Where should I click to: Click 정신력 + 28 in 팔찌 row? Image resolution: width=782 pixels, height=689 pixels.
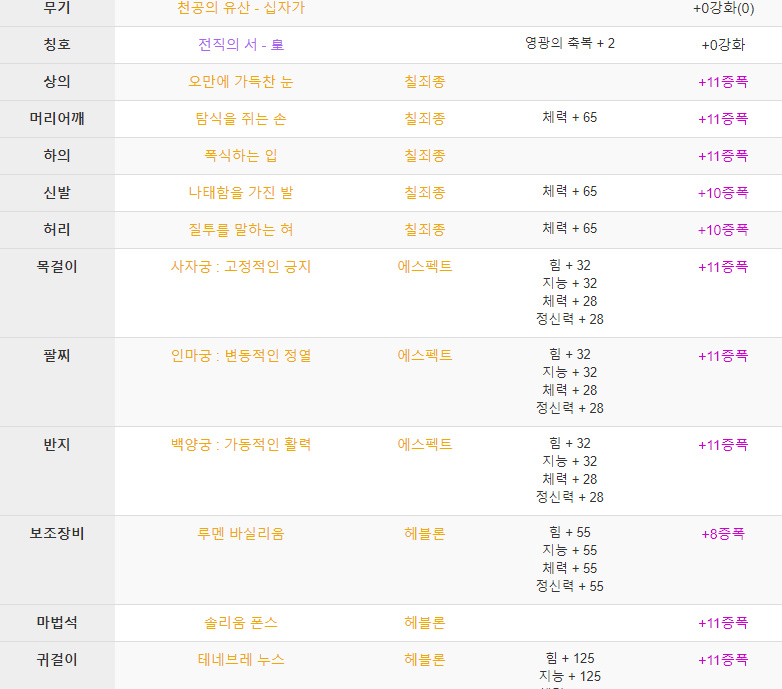[570, 408]
